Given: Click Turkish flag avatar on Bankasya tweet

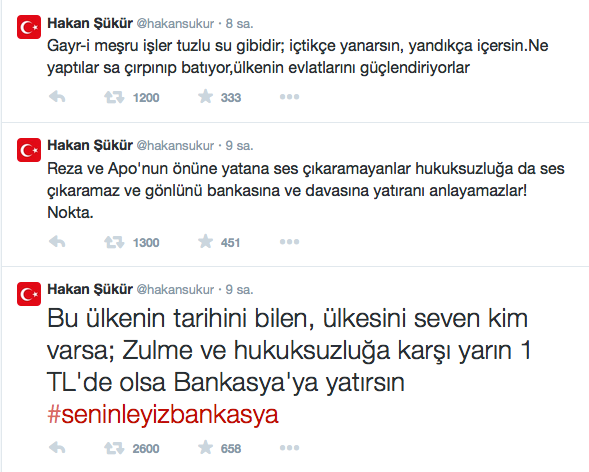Looking at the screenshot, I should tap(29, 294).
